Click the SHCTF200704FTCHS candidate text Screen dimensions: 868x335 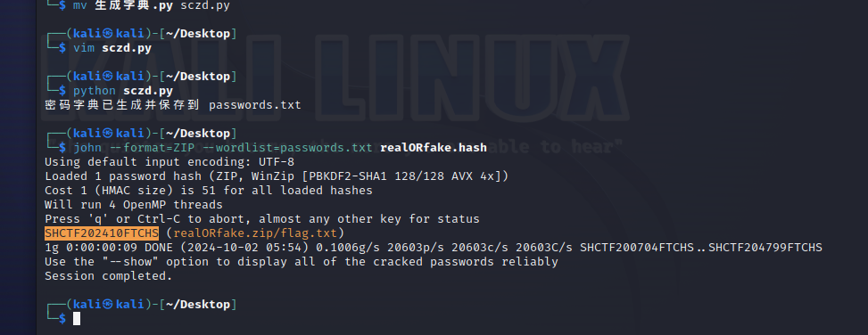[x=637, y=247]
